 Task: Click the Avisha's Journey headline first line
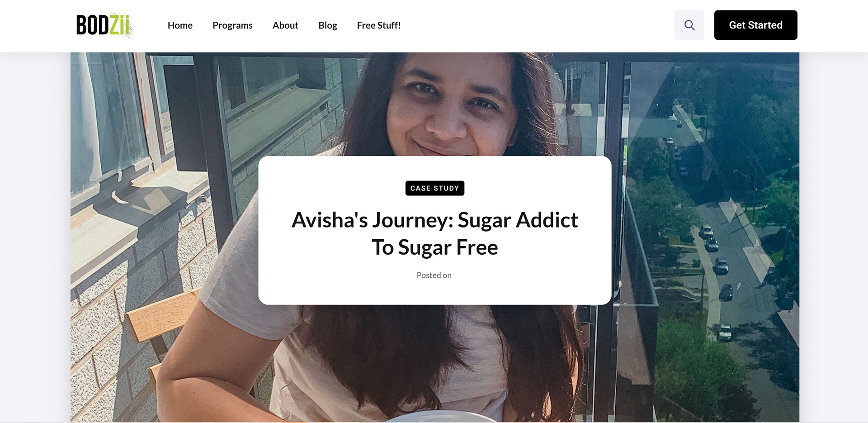pos(434,220)
